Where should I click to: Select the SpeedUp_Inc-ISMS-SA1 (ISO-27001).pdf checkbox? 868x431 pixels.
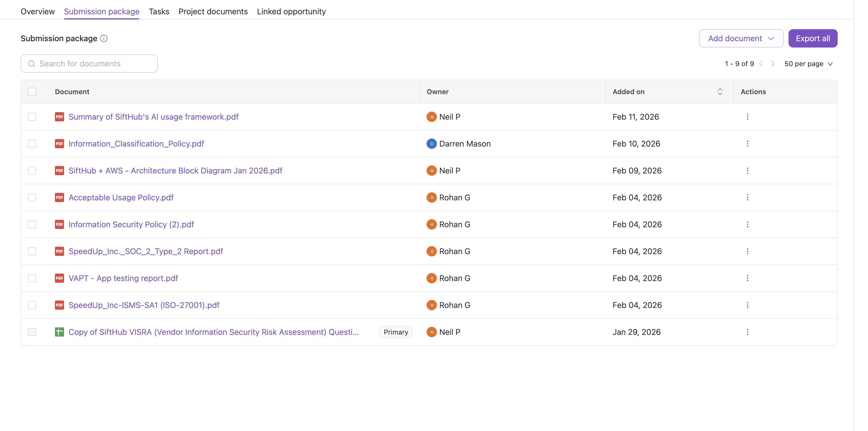32,305
